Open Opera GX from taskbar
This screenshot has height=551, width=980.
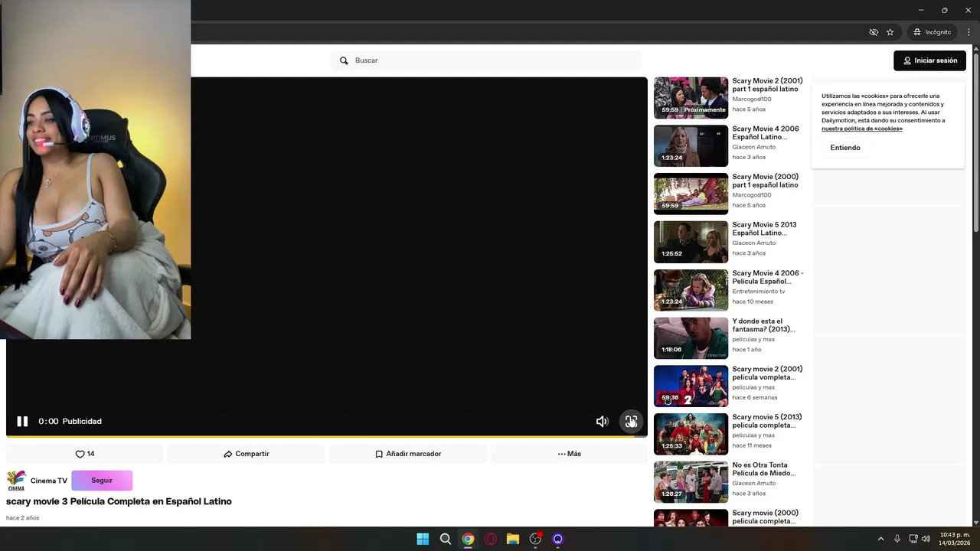[x=490, y=539]
